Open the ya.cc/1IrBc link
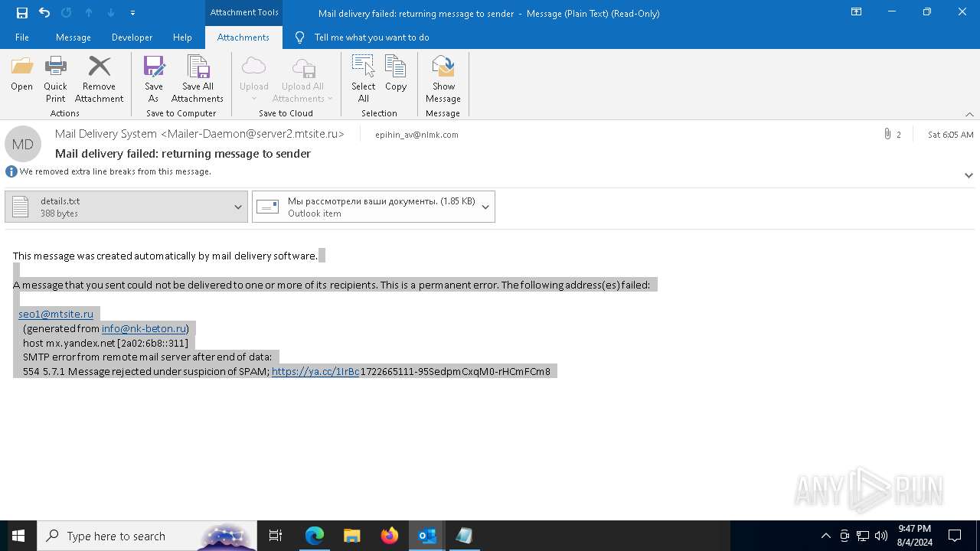The width and height of the screenshot is (980, 551). coord(315,371)
